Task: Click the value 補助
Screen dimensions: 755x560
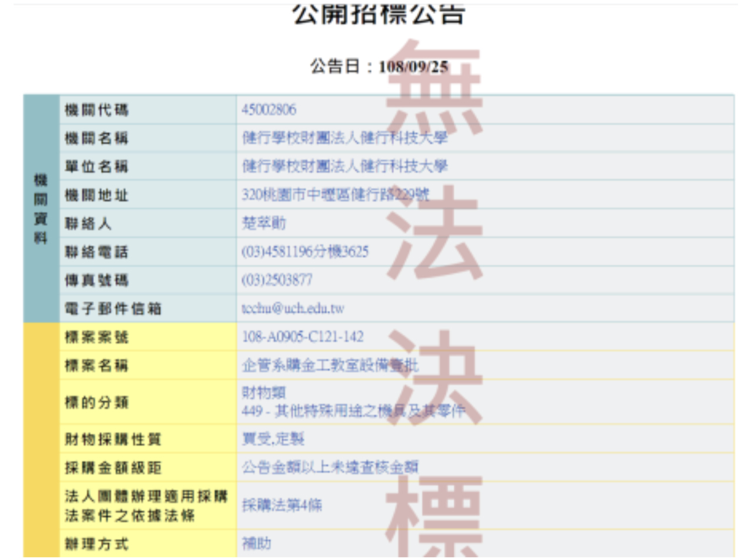Action: (256, 544)
